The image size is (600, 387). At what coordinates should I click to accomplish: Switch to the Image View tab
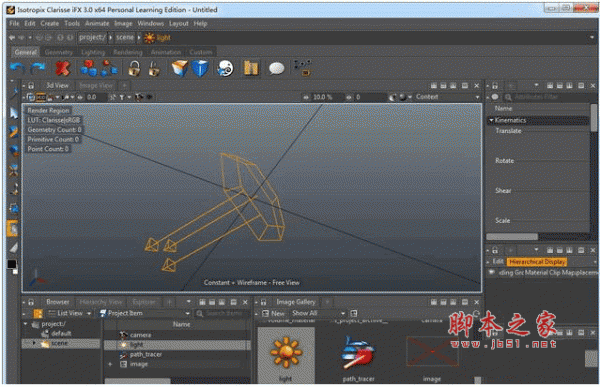tap(96, 86)
